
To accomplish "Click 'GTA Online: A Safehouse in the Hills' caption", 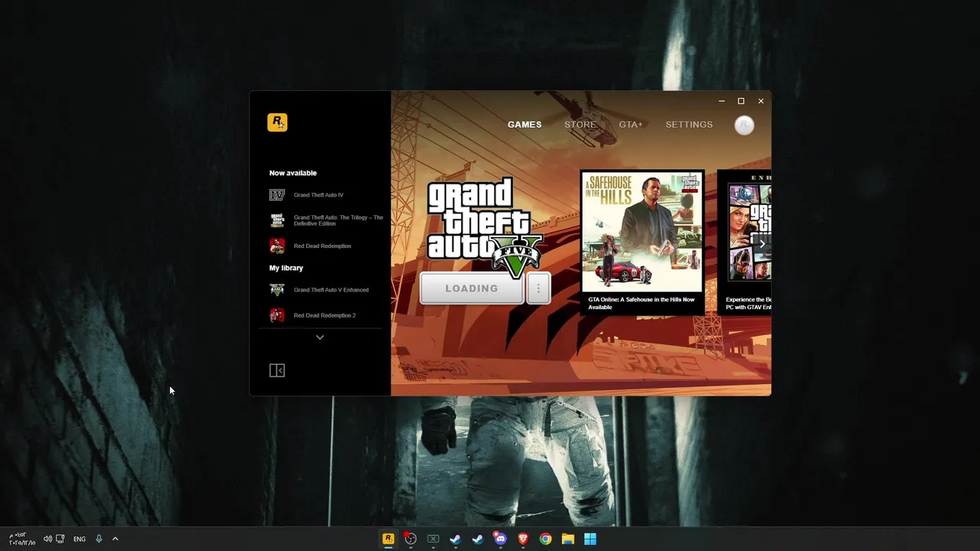I will click(642, 303).
